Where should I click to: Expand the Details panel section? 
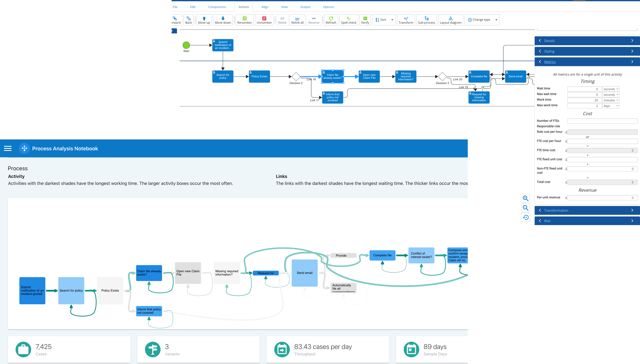pos(587,41)
